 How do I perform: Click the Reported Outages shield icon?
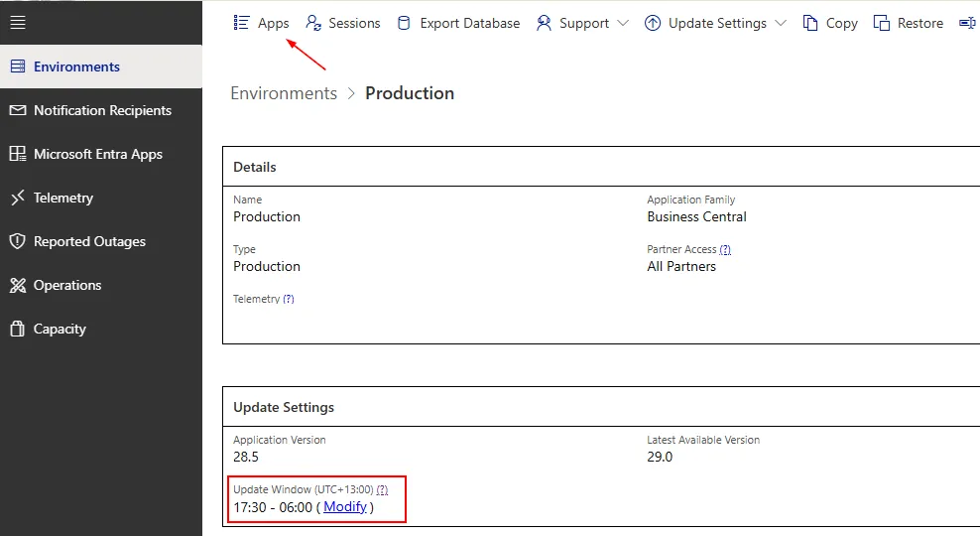click(18, 241)
